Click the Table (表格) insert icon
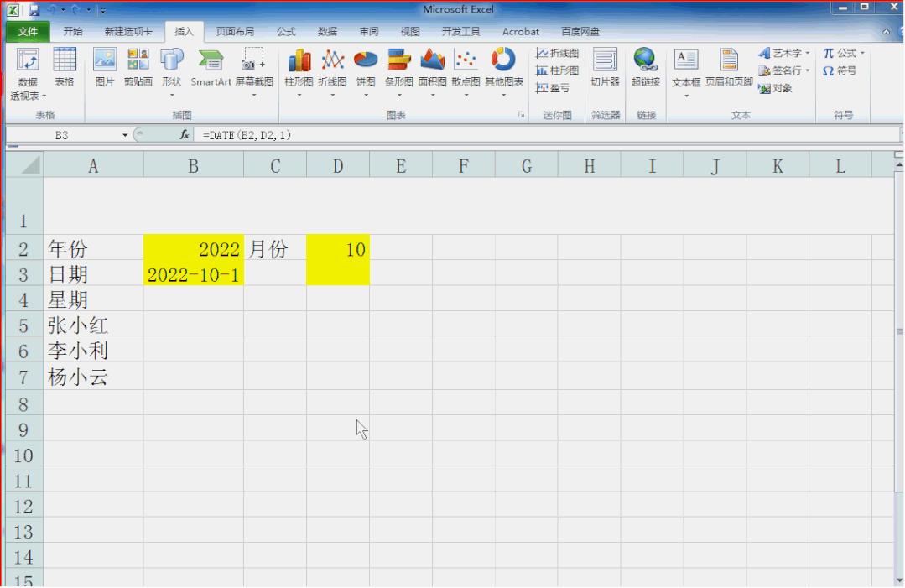 click(64, 68)
